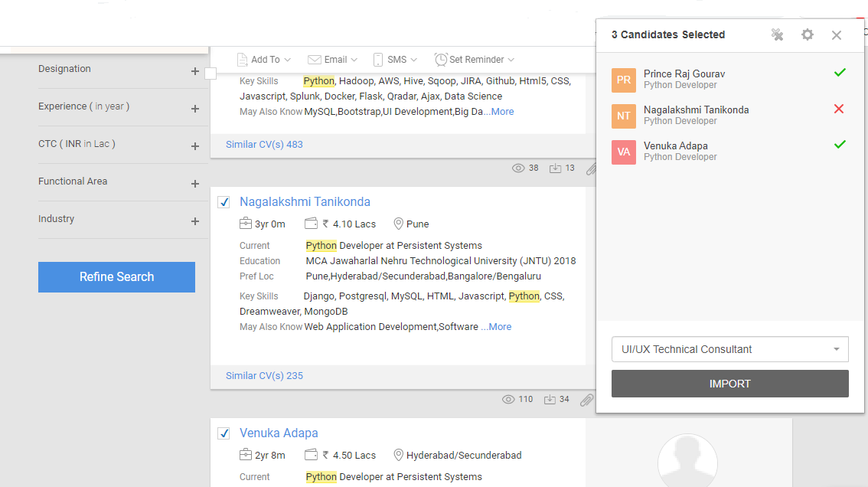Image resolution: width=868 pixels, height=487 pixels.
Task: Expand the CTC filter section
Action: 195,145
